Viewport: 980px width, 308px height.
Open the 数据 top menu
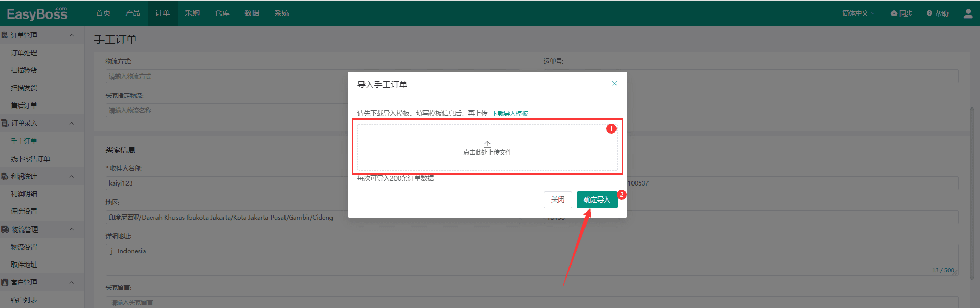pos(252,13)
